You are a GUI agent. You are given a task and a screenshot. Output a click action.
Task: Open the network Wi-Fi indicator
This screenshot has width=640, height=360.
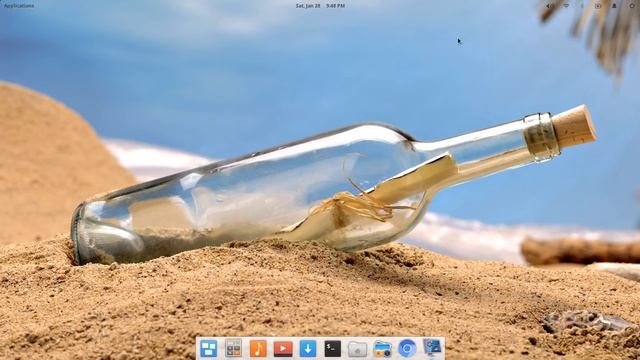(x=566, y=6)
